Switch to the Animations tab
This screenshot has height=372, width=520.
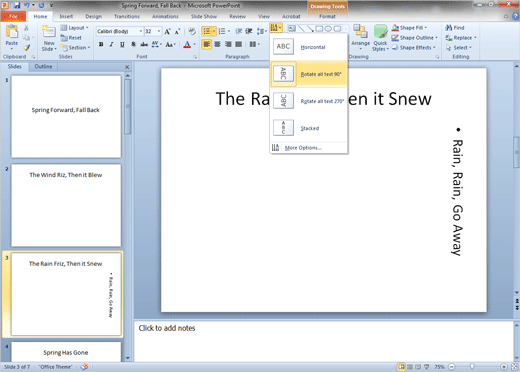(165, 16)
